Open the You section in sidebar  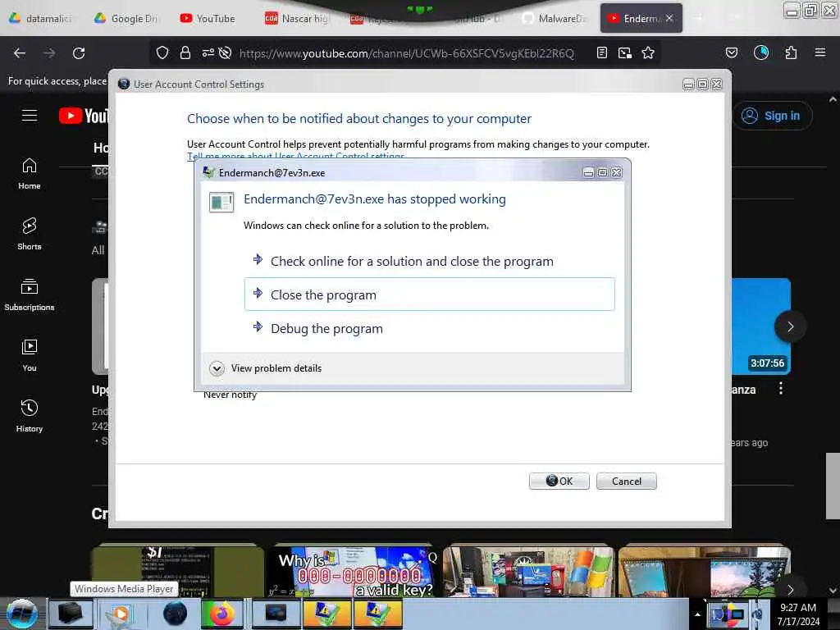pyautogui.click(x=30, y=356)
